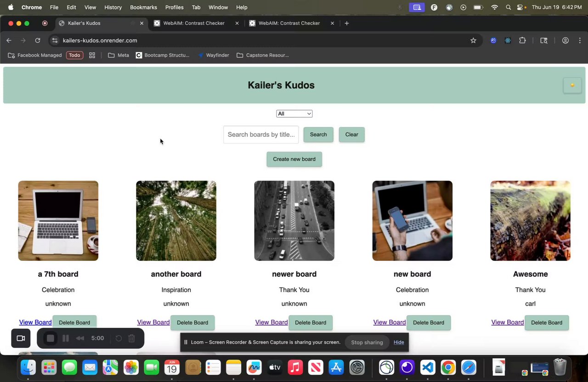Open System Settings from the dock
The image size is (588, 382).
tap(357, 367)
